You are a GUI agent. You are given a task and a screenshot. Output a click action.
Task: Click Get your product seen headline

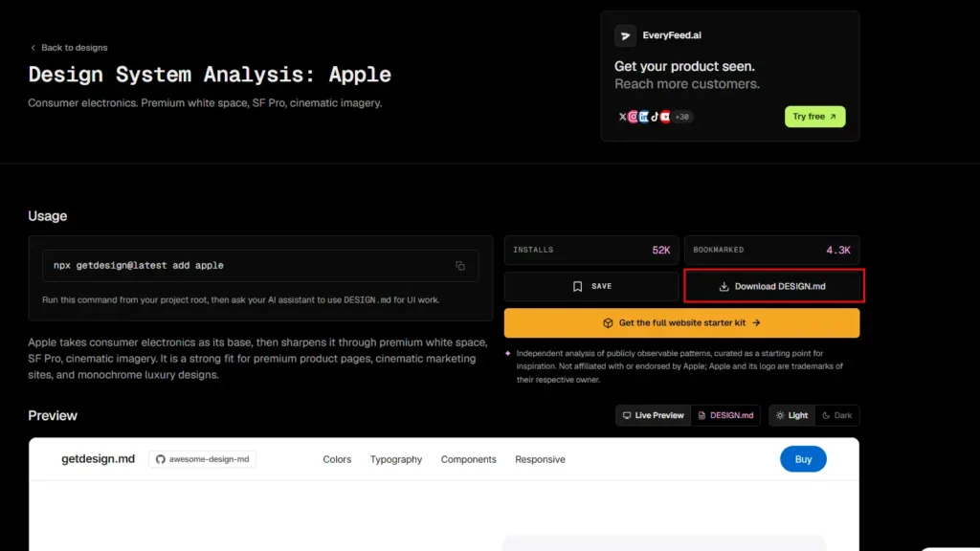tap(684, 66)
